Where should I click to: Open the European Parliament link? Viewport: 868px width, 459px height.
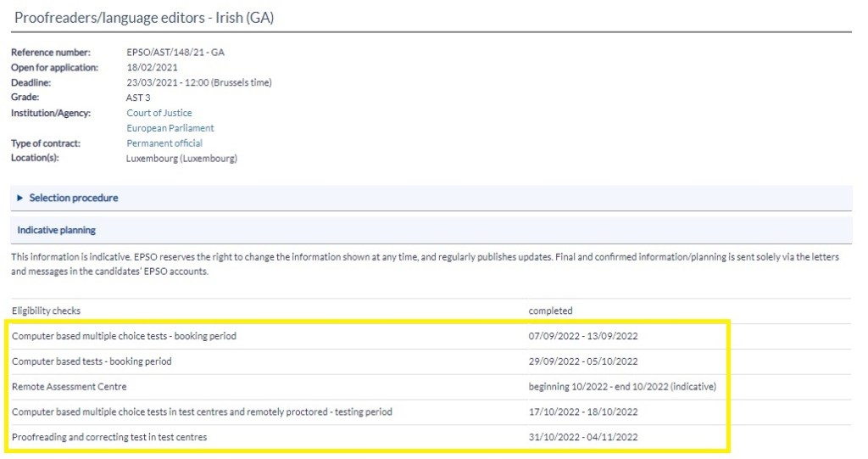(170, 128)
